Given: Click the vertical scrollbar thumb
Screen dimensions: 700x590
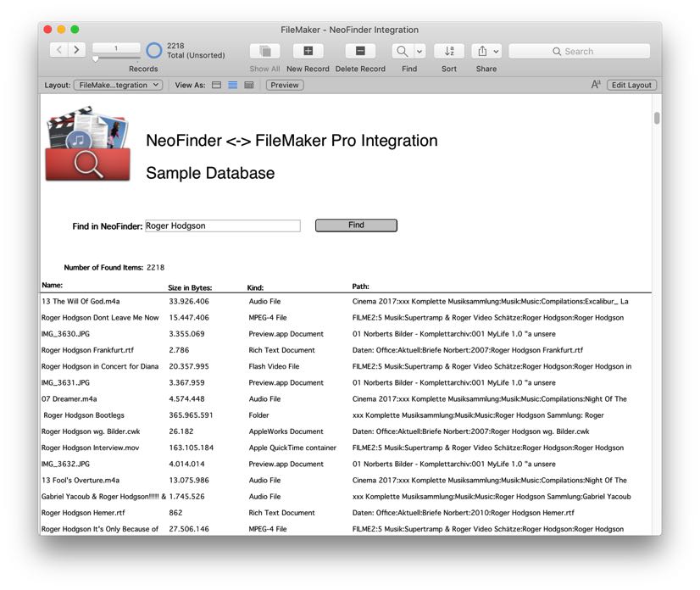Looking at the screenshot, I should click(656, 119).
